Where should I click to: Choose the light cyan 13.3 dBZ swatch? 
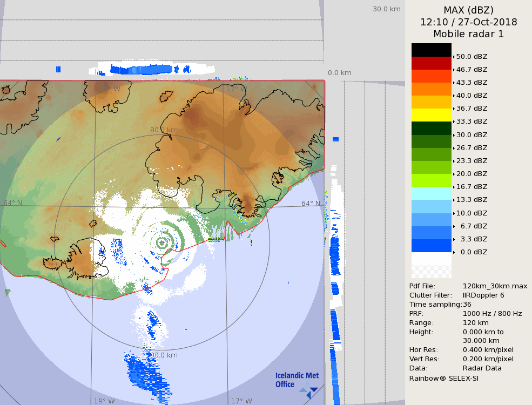[x=431, y=193]
